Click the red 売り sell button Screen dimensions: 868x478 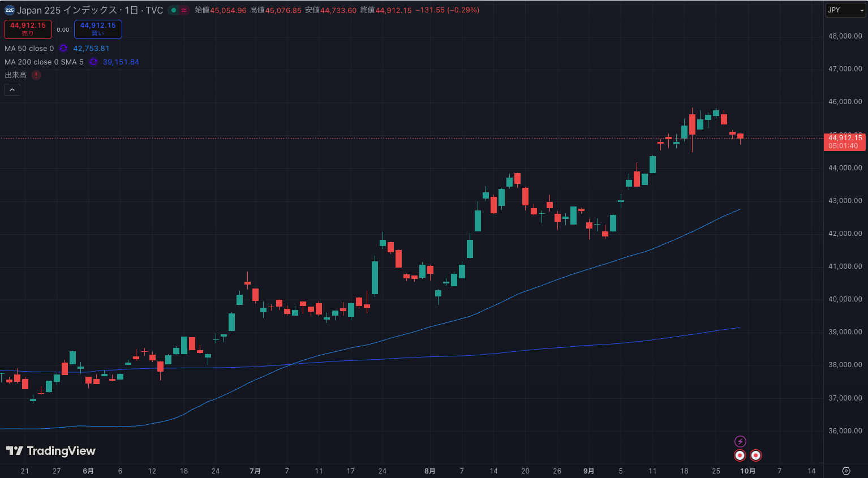[28, 29]
